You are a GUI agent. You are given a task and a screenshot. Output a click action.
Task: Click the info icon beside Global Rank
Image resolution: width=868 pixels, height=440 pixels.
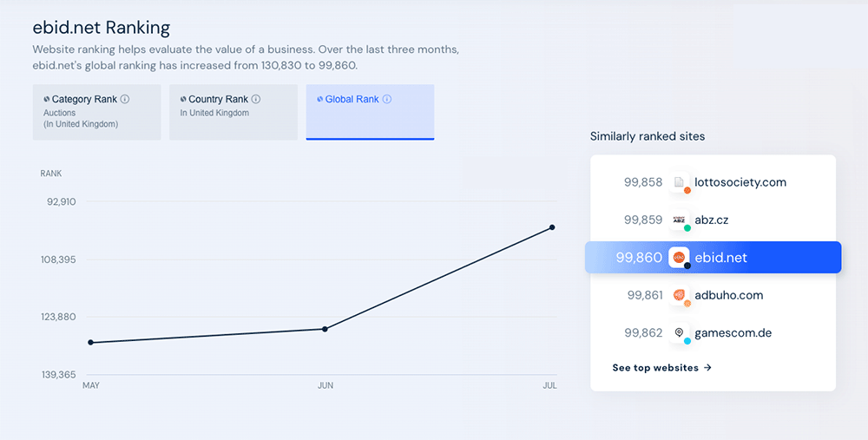(x=387, y=99)
